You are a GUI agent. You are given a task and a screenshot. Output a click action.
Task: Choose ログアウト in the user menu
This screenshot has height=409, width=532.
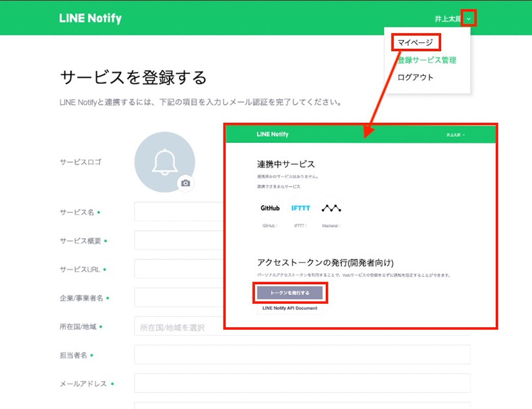415,77
